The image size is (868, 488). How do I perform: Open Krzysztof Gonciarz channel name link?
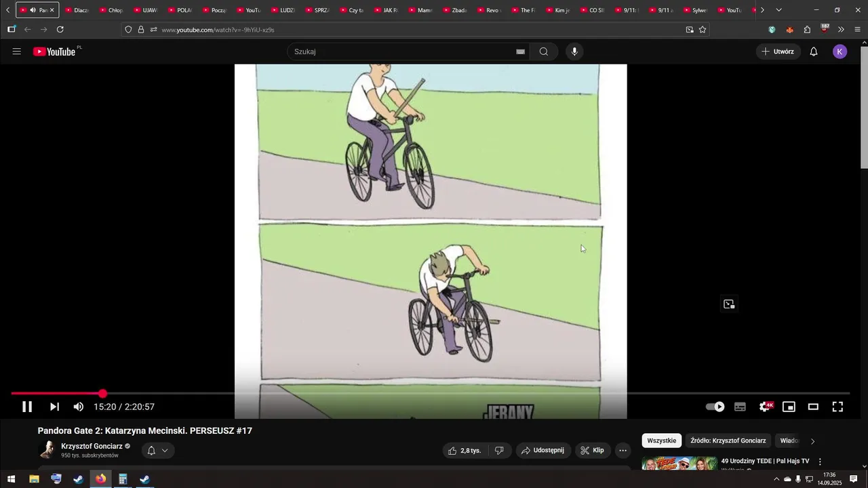[x=92, y=446]
